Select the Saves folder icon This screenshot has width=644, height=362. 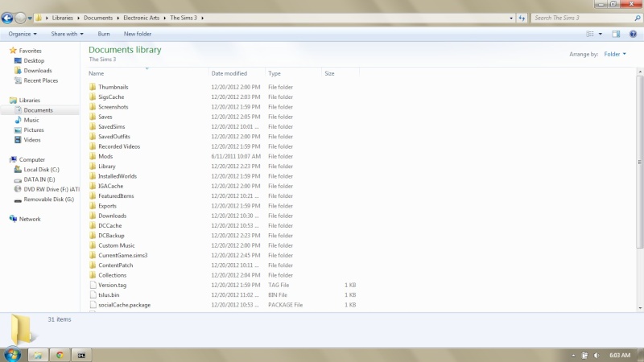[93, 117]
